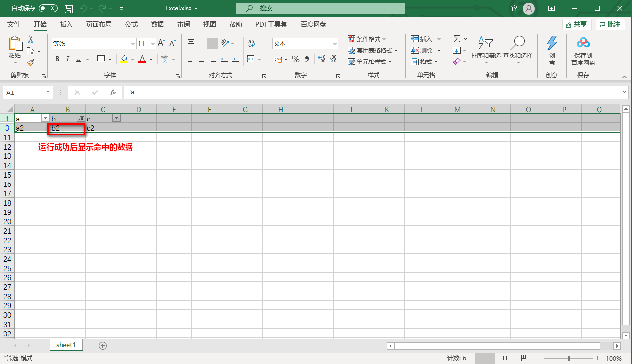Click the Wrap Text icon
The image size is (632, 364).
(x=252, y=43)
